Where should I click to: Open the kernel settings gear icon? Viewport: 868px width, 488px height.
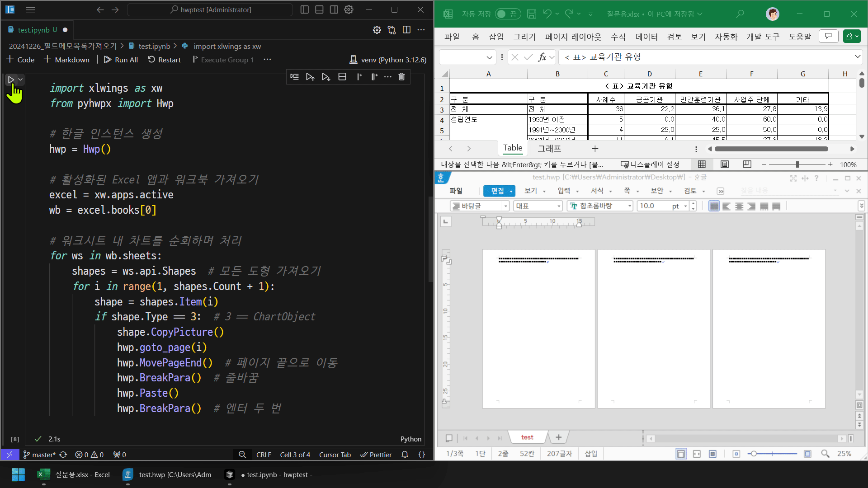tap(376, 29)
